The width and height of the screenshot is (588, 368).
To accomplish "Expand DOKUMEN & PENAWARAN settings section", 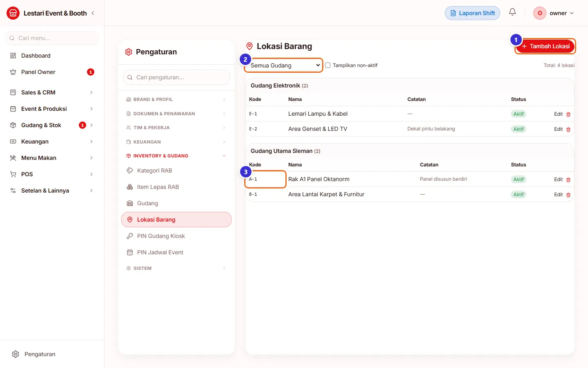I will pyautogui.click(x=176, y=114).
